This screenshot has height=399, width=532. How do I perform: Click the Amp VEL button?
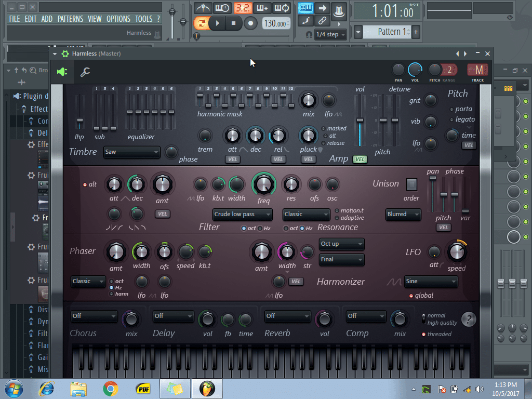360,159
